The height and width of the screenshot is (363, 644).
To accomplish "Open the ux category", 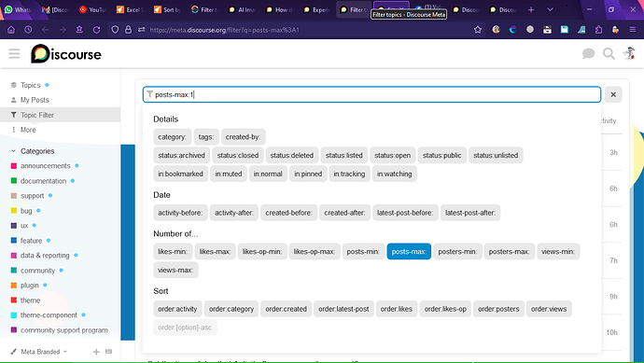I will point(24,226).
